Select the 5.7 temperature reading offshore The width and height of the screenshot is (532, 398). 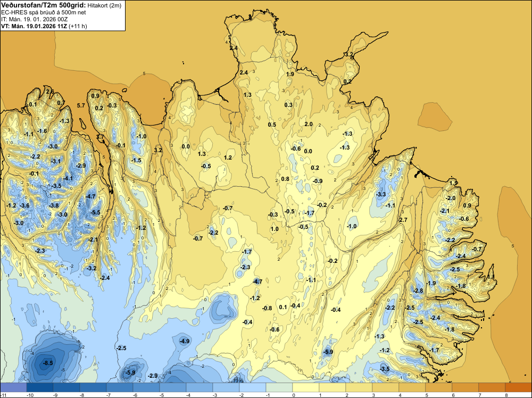tap(81, 105)
